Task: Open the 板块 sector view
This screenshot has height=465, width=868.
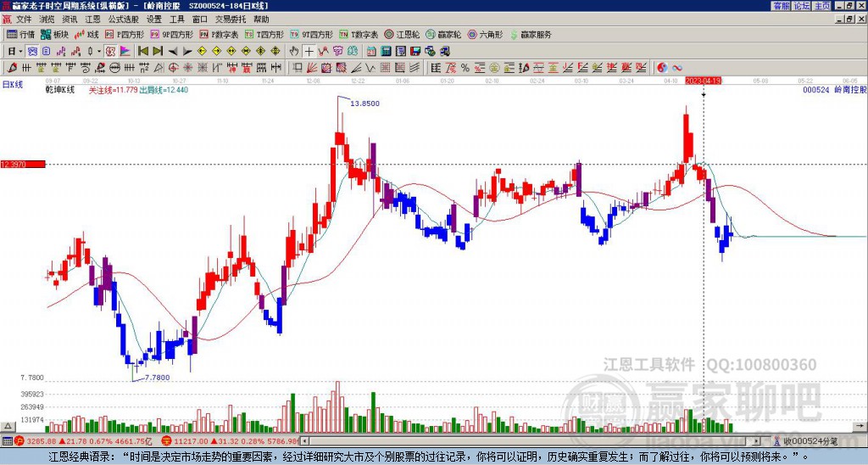Action: click(54, 34)
